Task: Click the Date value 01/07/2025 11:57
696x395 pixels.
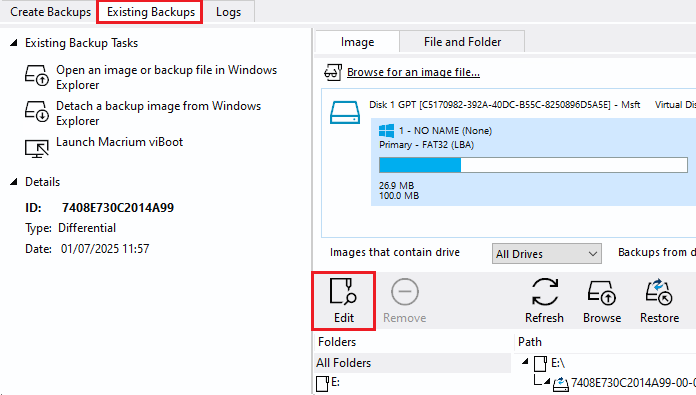Action: [105, 249]
